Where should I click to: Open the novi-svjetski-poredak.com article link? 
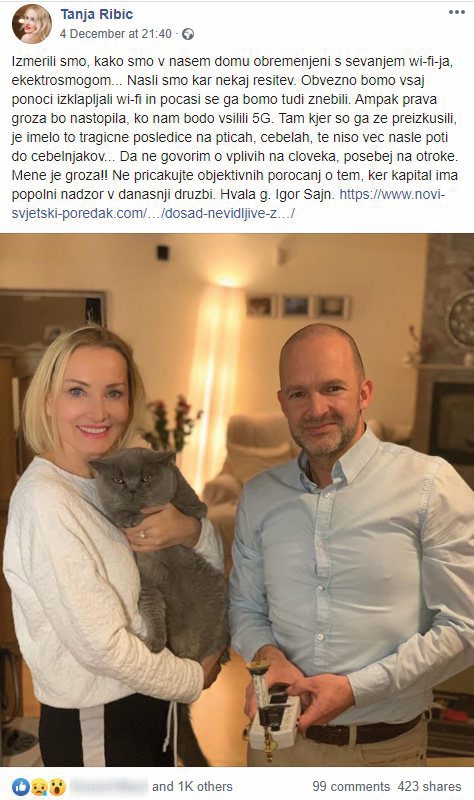[x=228, y=204]
